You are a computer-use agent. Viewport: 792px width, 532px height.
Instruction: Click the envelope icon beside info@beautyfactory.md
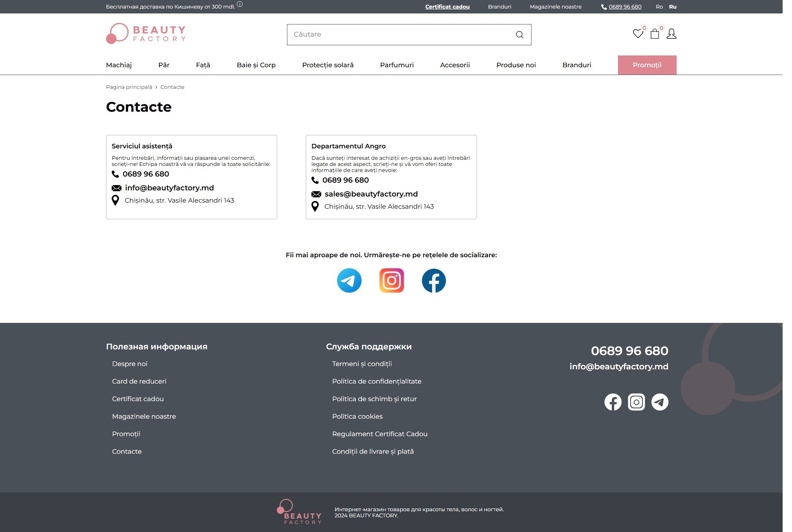pyautogui.click(x=117, y=188)
